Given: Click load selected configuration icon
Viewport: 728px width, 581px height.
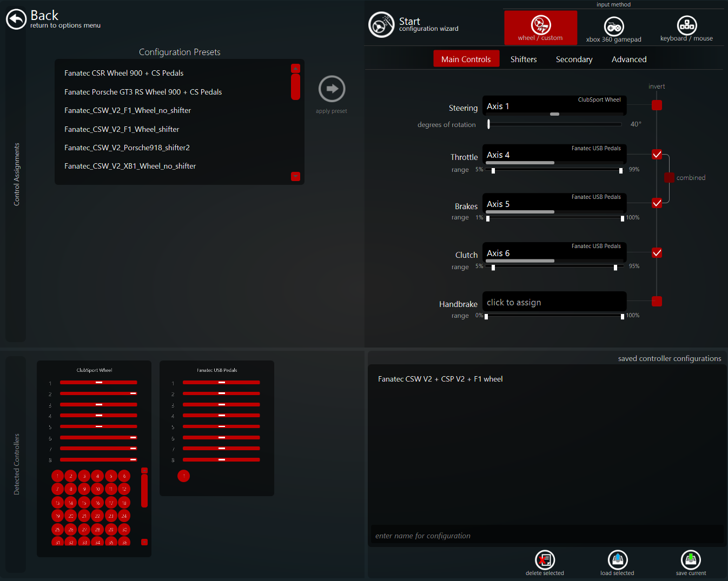Looking at the screenshot, I should pyautogui.click(x=618, y=560).
